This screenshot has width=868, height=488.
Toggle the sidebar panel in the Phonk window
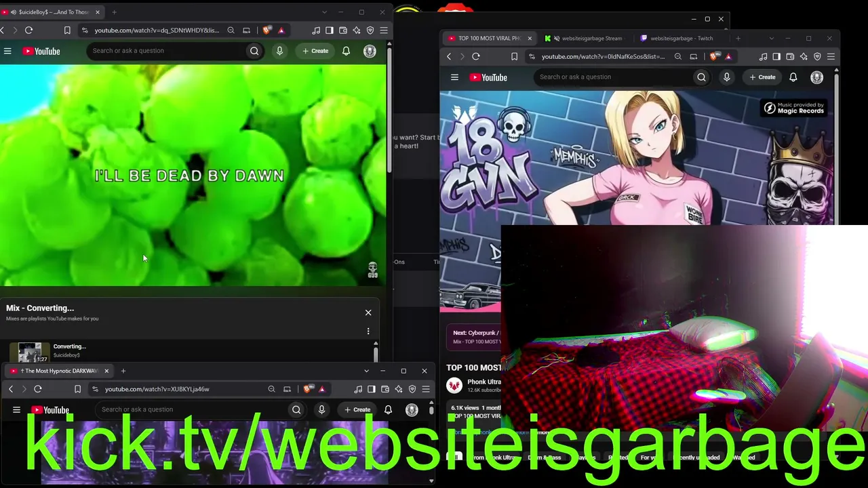coord(776,57)
